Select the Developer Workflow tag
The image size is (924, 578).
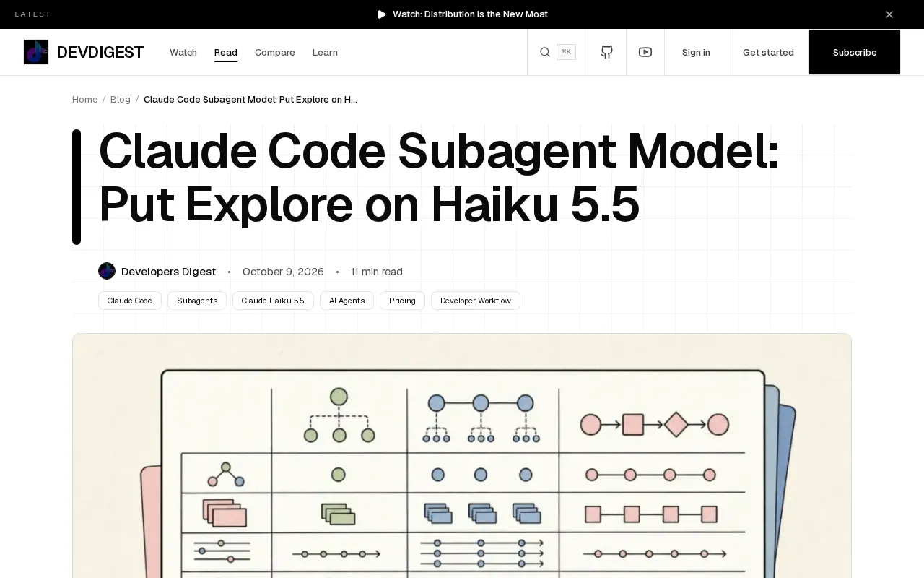point(476,301)
